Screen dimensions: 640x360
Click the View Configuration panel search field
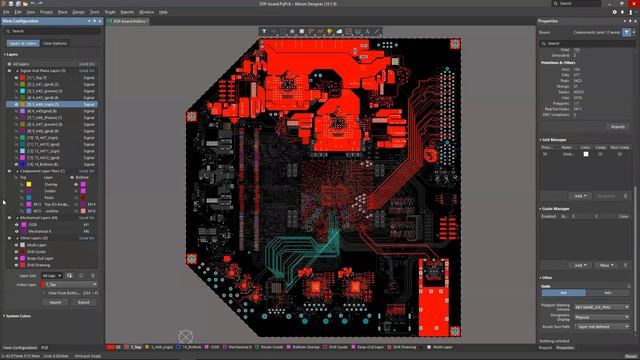52,31
